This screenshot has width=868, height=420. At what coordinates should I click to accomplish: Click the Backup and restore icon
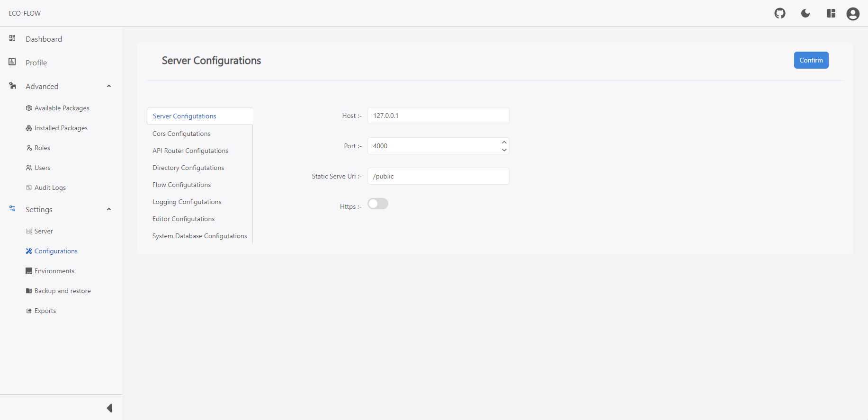(x=29, y=291)
